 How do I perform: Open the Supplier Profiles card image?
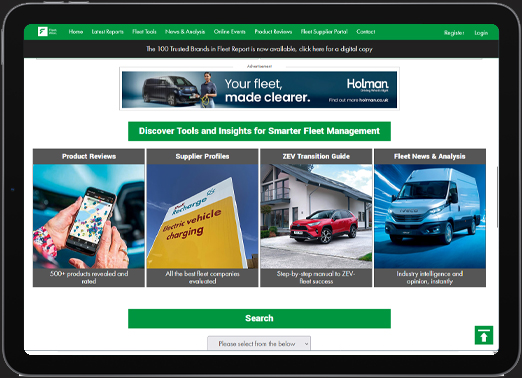pos(202,216)
